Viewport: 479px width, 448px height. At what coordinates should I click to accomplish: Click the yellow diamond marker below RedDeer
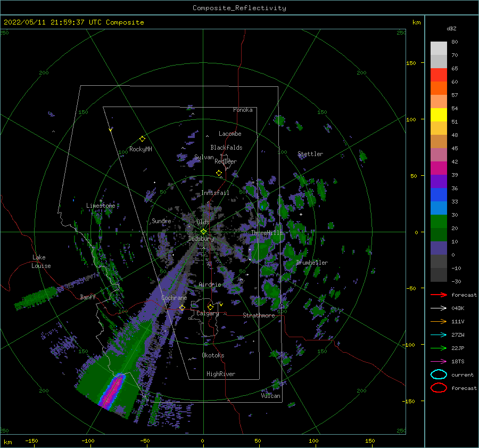219,173
